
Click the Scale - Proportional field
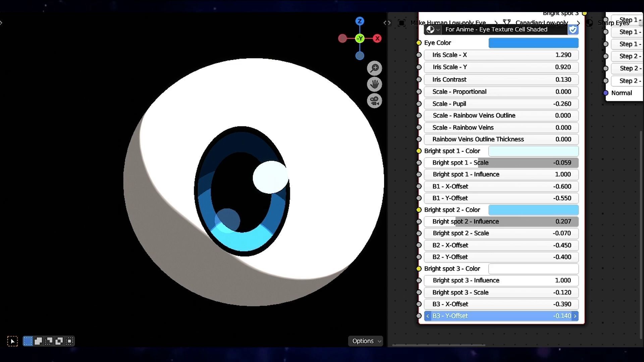tap(501, 92)
